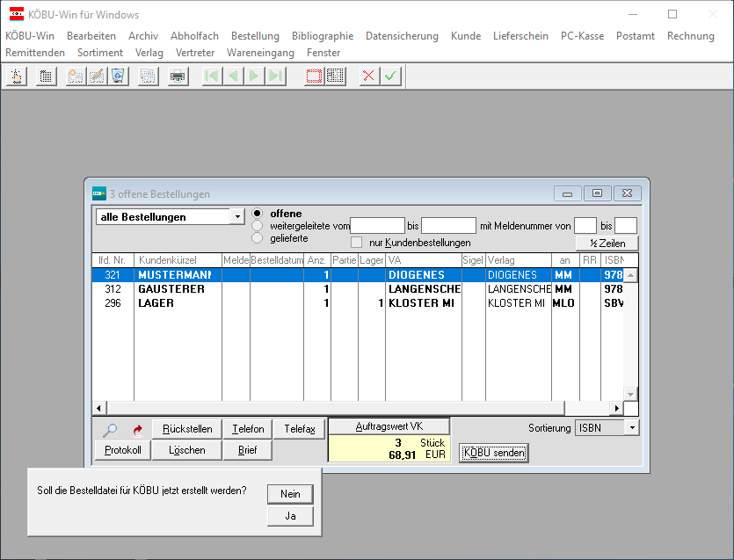Select the 'gelieferte' radio option
Screen dimensions: 734x560
pos(258,237)
